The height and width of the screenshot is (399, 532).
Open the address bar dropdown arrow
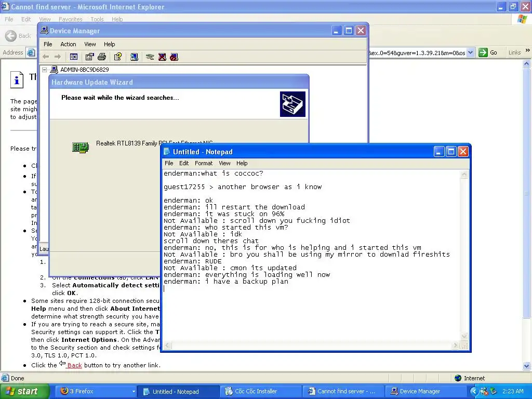(x=470, y=52)
